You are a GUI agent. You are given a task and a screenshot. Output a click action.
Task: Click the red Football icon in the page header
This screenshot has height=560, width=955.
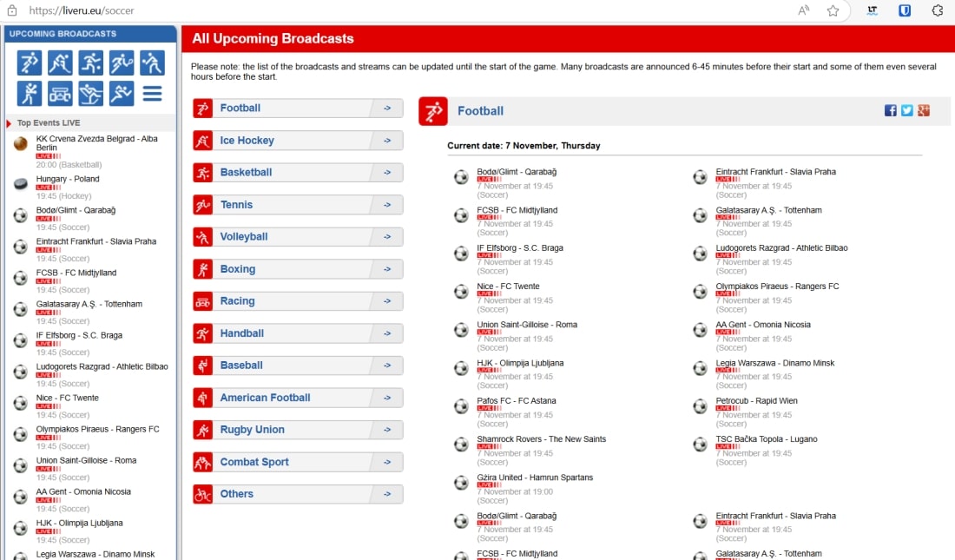coord(433,111)
